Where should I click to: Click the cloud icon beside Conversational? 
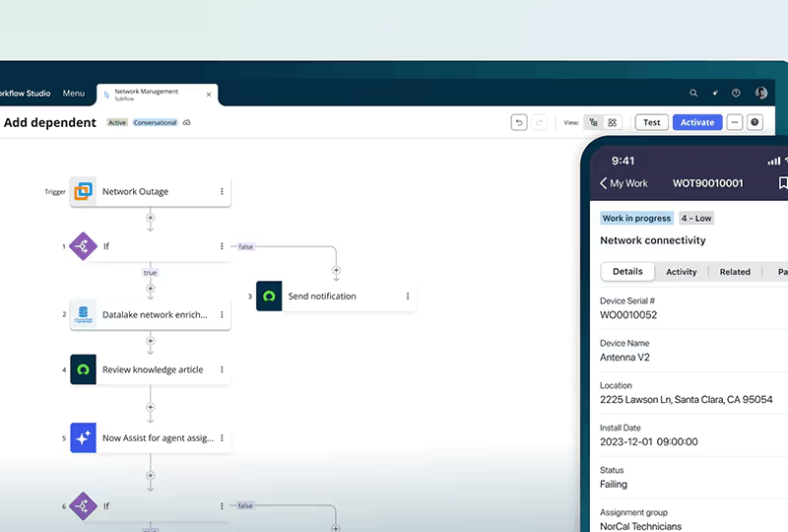point(186,123)
